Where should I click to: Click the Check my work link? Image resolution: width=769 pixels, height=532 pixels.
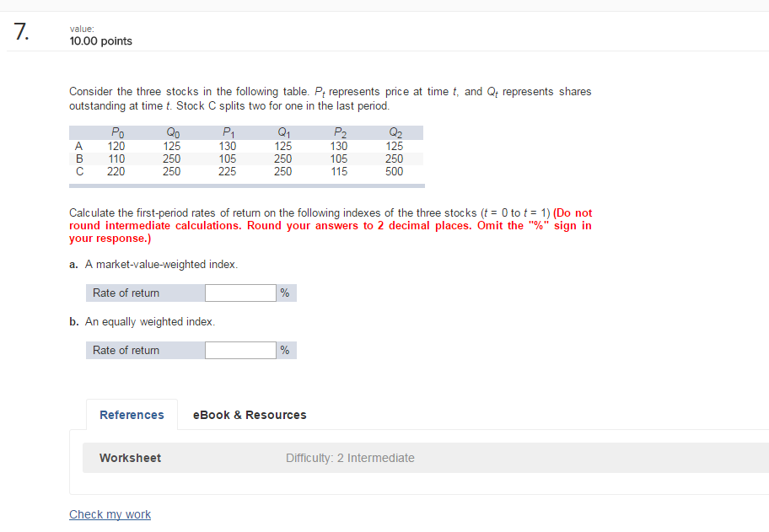click(x=110, y=514)
